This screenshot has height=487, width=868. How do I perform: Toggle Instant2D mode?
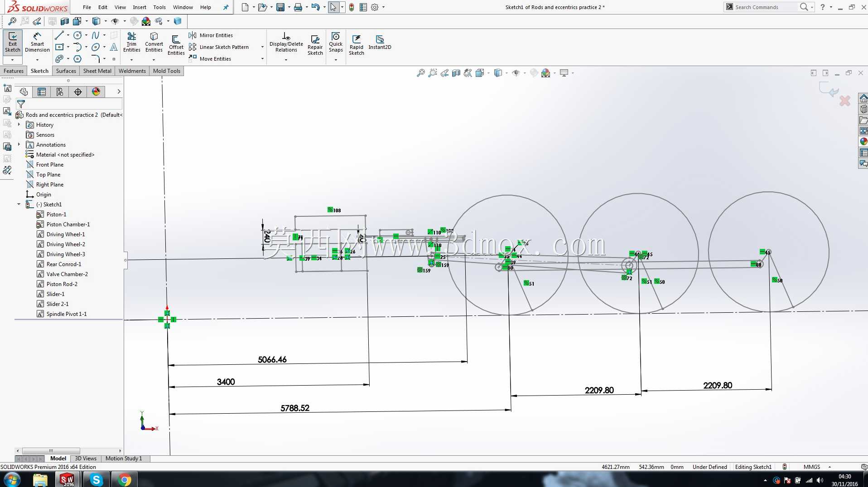point(380,42)
